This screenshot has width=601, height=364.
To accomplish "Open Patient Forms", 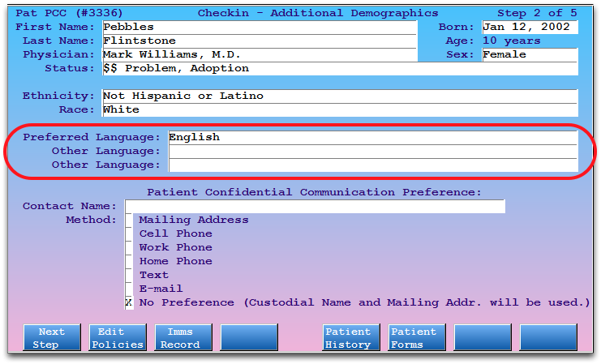I will coord(417,337).
